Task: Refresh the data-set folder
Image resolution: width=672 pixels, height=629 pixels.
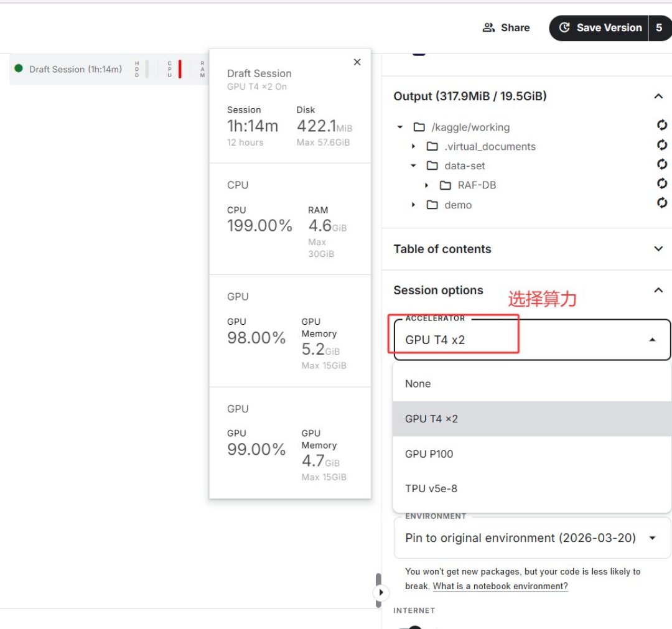Action: coord(661,164)
